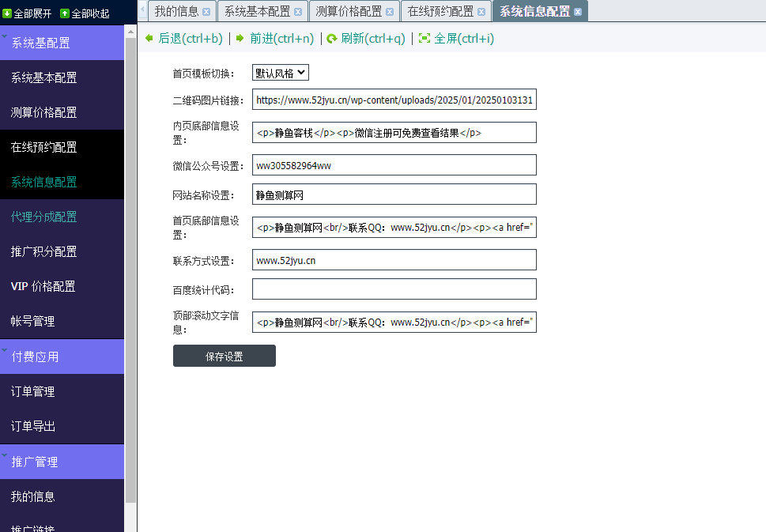Open the 首页模板切换 style dropdown

(x=281, y=73)
